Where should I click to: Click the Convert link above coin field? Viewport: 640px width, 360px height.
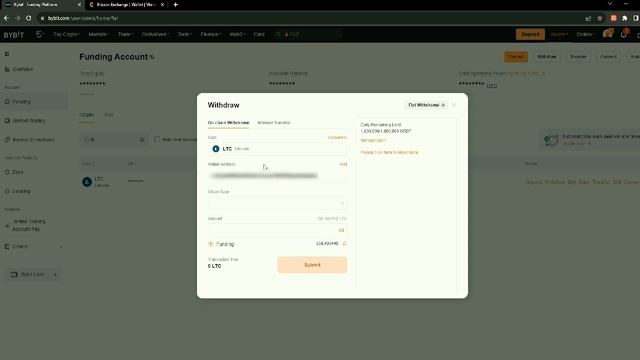point(337,138)
